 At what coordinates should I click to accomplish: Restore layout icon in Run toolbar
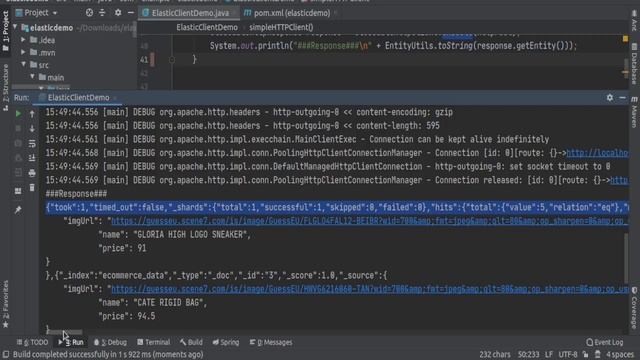(18, 191)
